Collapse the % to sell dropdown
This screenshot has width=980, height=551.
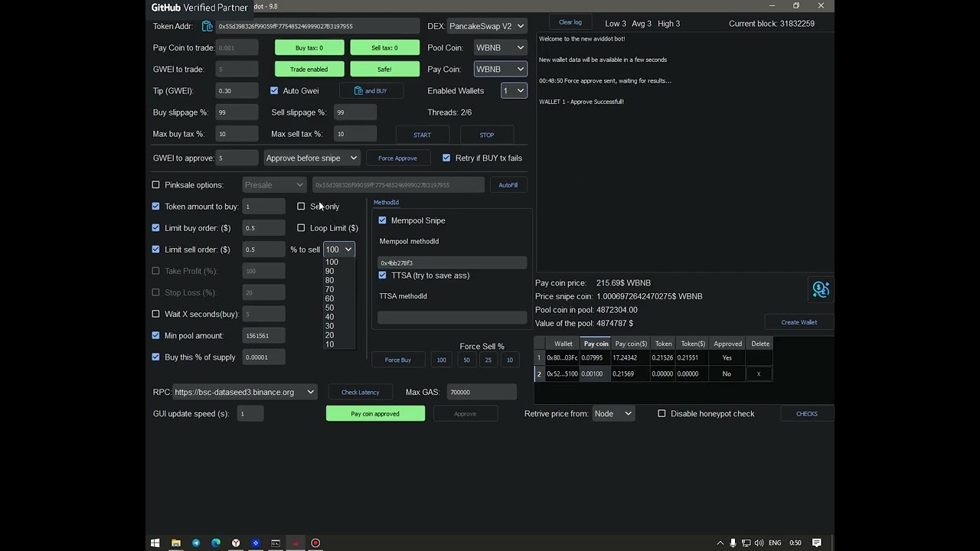coord(339,249)
